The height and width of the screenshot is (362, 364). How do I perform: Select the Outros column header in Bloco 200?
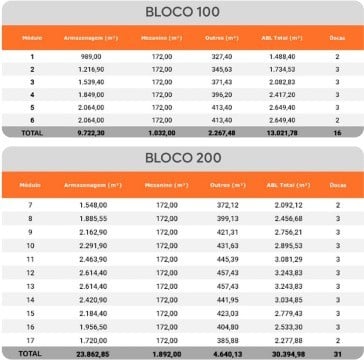click(x=228, y=185)
